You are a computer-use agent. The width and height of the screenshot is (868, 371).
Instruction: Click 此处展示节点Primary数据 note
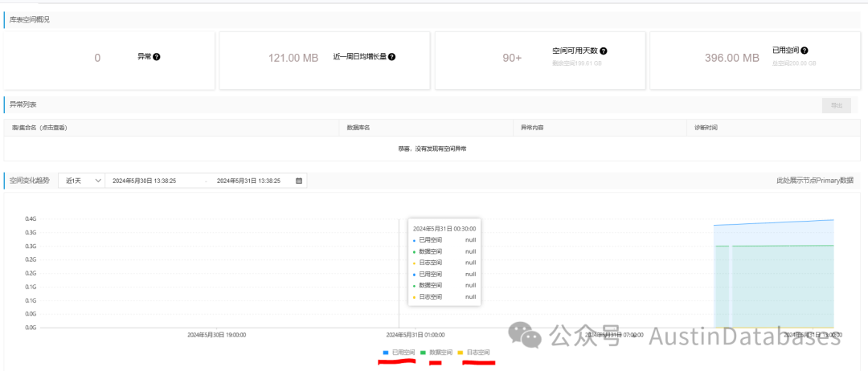[x=815, y=181]
